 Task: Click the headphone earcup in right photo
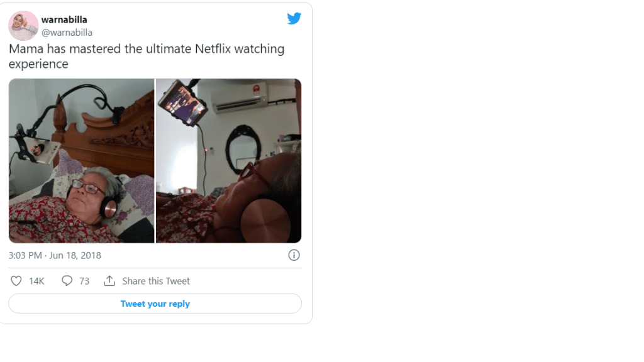(x=265, y=221)
